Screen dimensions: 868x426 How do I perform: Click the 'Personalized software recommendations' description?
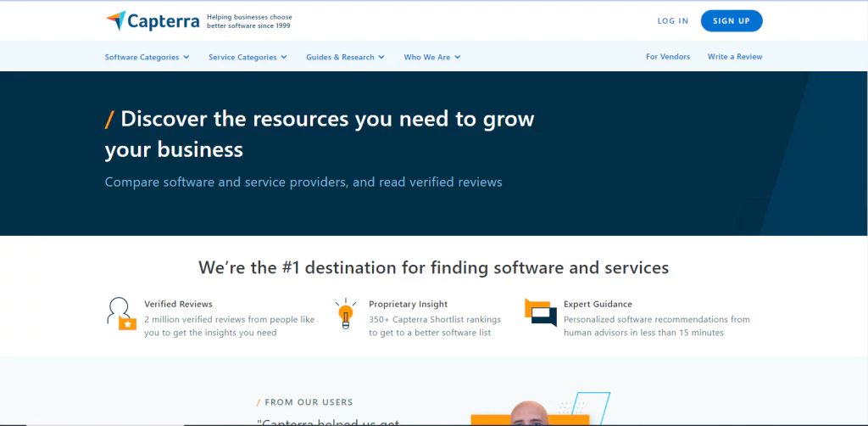pos(657,326)
